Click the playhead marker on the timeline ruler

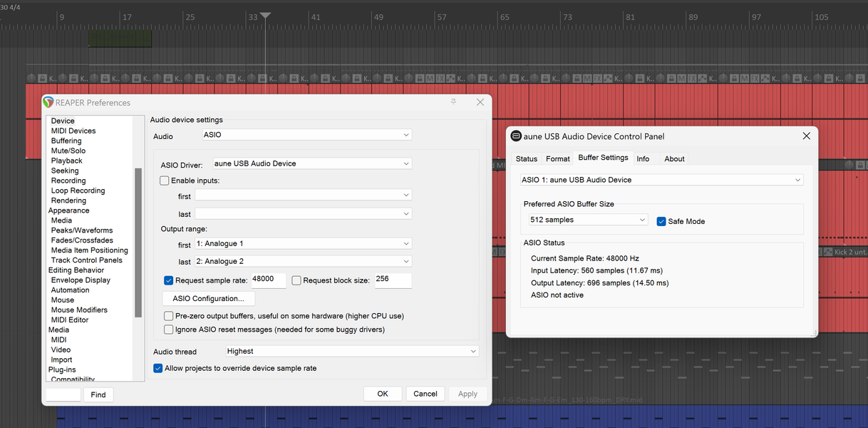coord(265,16)
